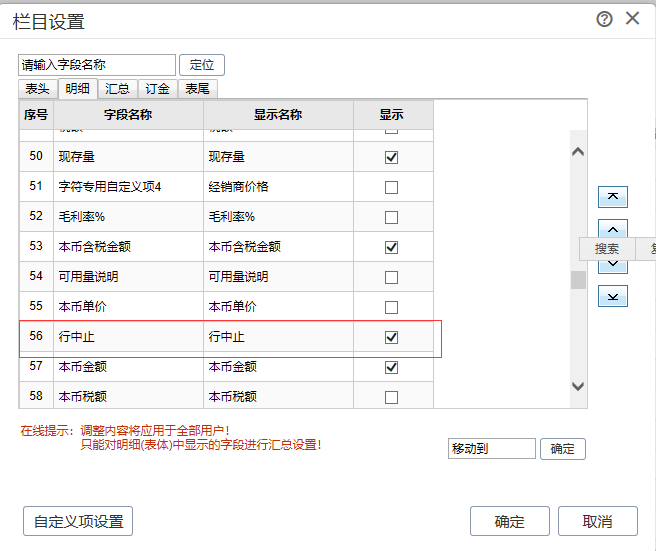Screen dimensions: 656x551
Task: Close the 栏目设置 dialog
Action: 632,19
